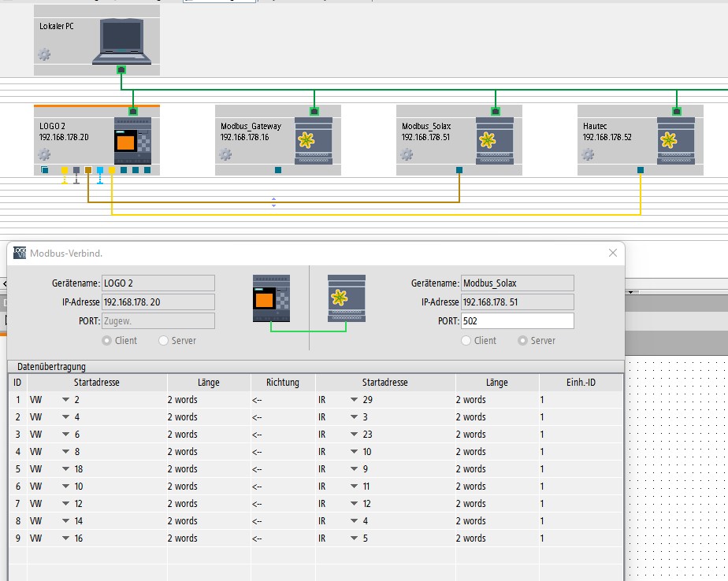Screen dimensions: 728x581
Task: Click the PORT field containing 502
Action: click(517, 321)
